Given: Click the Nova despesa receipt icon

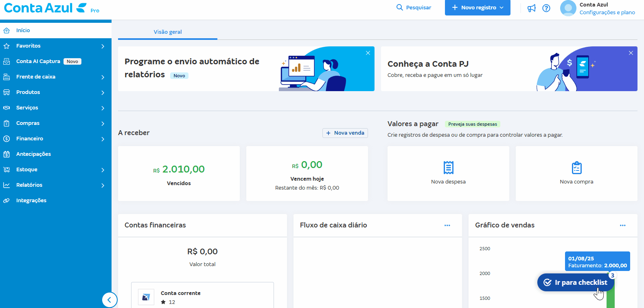Looking at the screenshot, I should click(448, 168).
